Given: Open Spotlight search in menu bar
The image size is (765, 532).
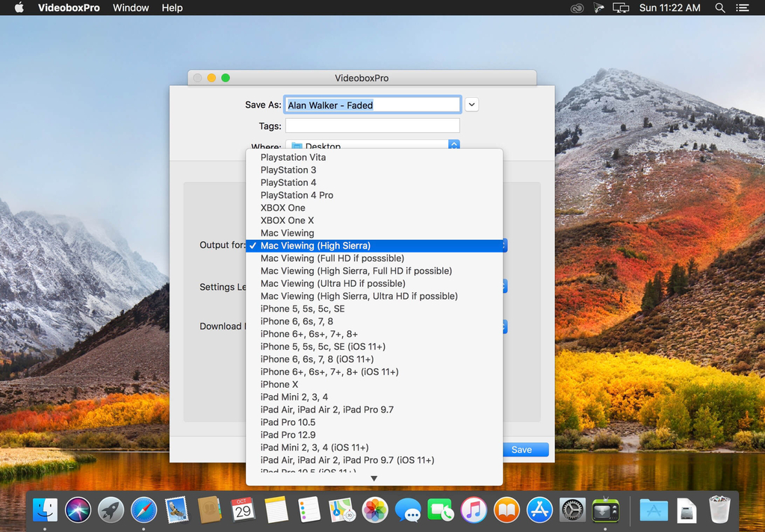Looking at the screenshot, I should tap(720, 7).
